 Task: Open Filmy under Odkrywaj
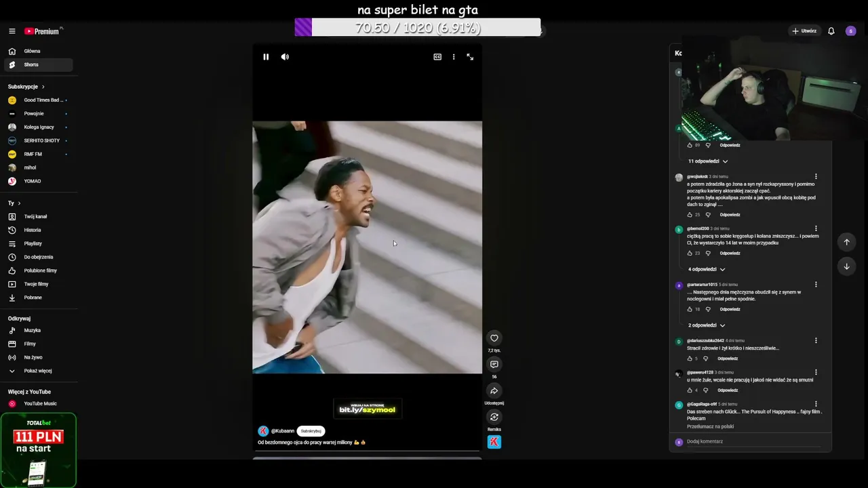[x=38, y=344]
